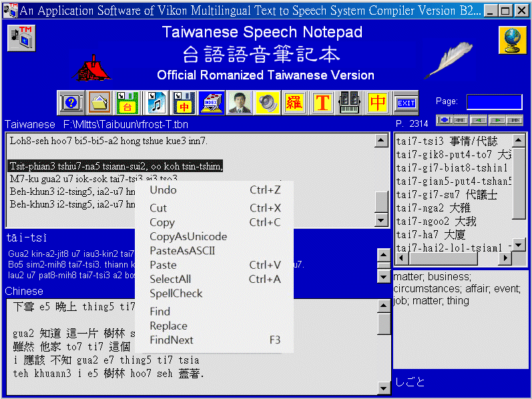Click the piano keyboard speakers icon

[x=350, y=103]
